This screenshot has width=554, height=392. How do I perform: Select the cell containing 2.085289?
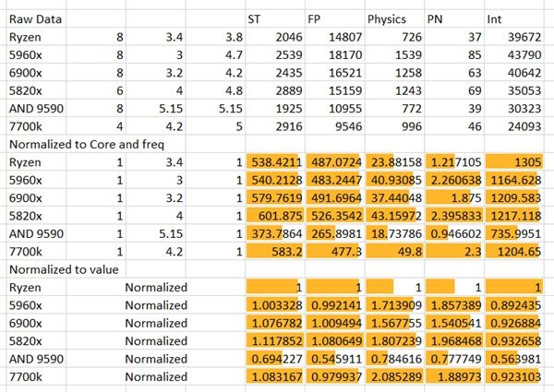[394, 377]
